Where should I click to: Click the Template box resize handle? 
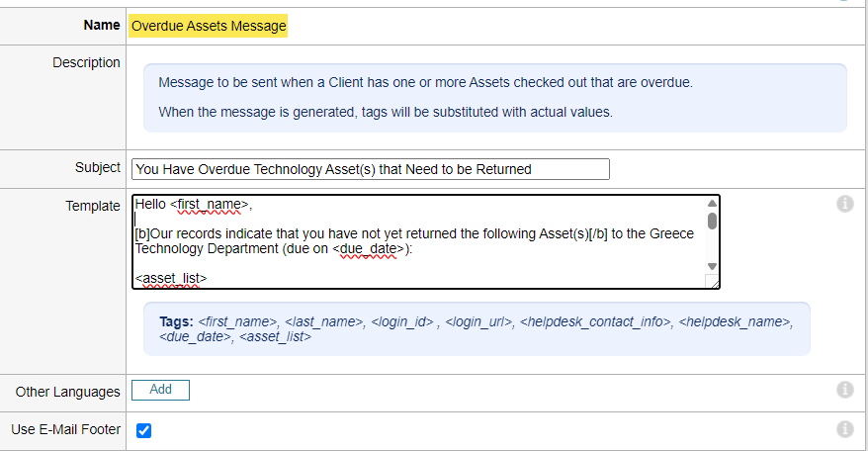pos(713,282)
